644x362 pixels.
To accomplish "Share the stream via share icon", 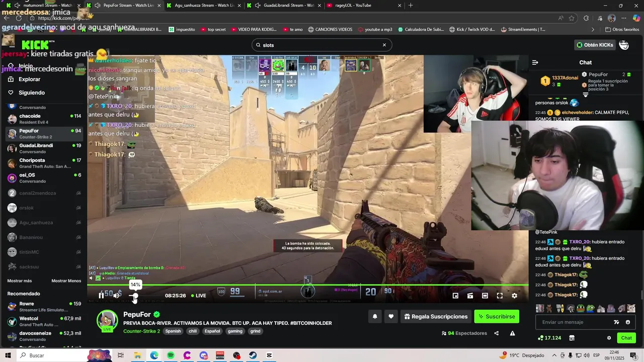I will 497,333.
